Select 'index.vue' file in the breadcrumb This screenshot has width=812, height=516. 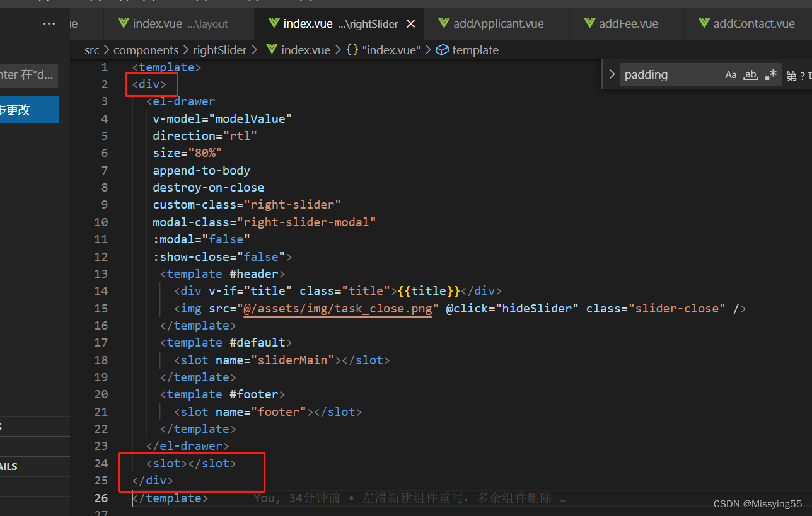click(x=306, y=50)
